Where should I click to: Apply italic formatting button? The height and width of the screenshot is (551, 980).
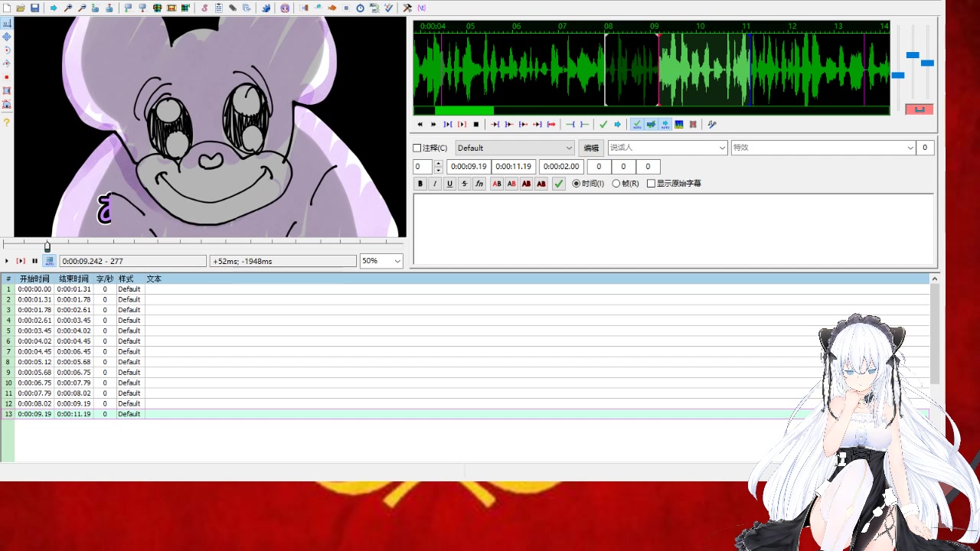tap(434, 184)
